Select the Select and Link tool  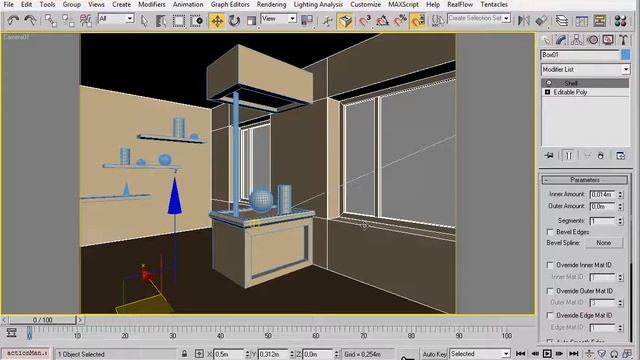pos(51,20)
